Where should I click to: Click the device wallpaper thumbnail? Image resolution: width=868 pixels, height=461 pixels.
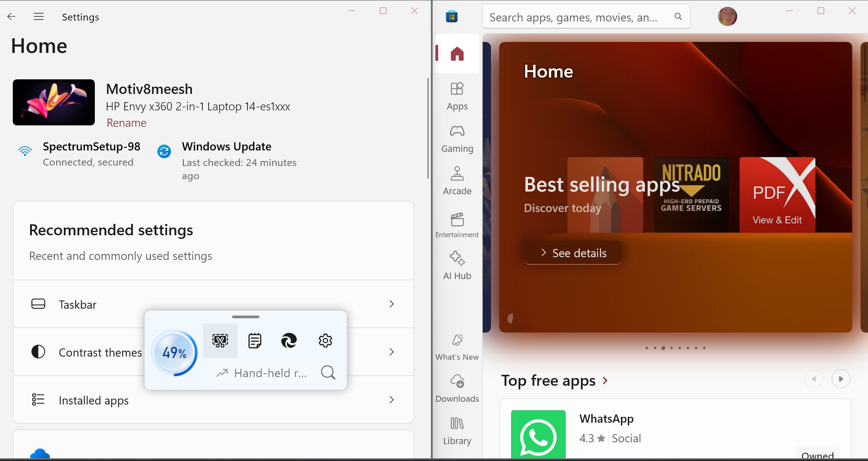pyautogui.click(x=54, y=102)
